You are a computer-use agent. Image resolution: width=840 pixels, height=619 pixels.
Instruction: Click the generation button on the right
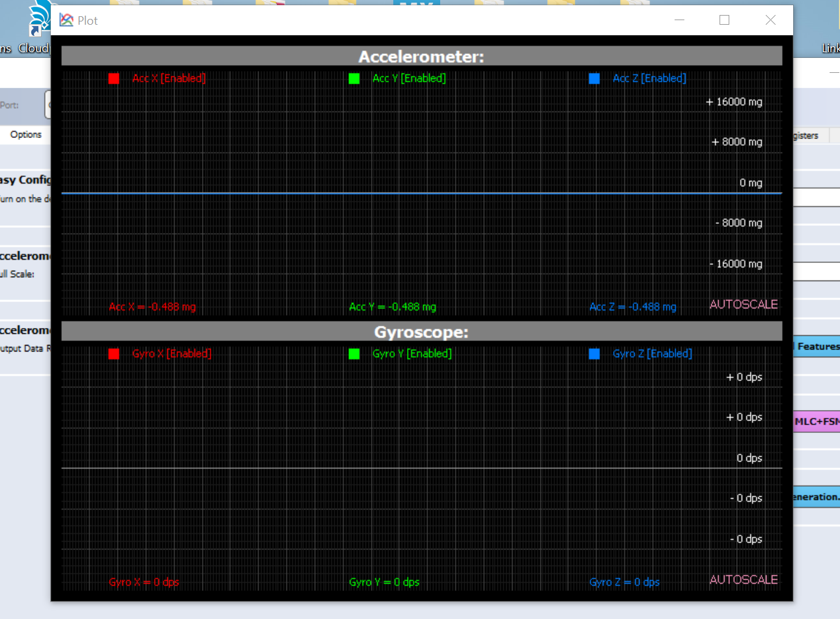[x=816, y=497]
